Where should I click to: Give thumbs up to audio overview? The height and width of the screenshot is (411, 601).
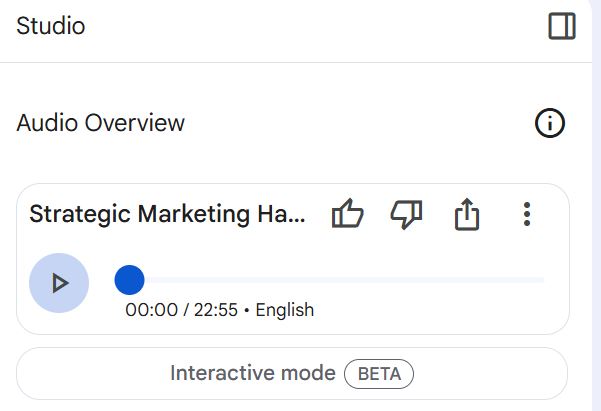(347, 214)
